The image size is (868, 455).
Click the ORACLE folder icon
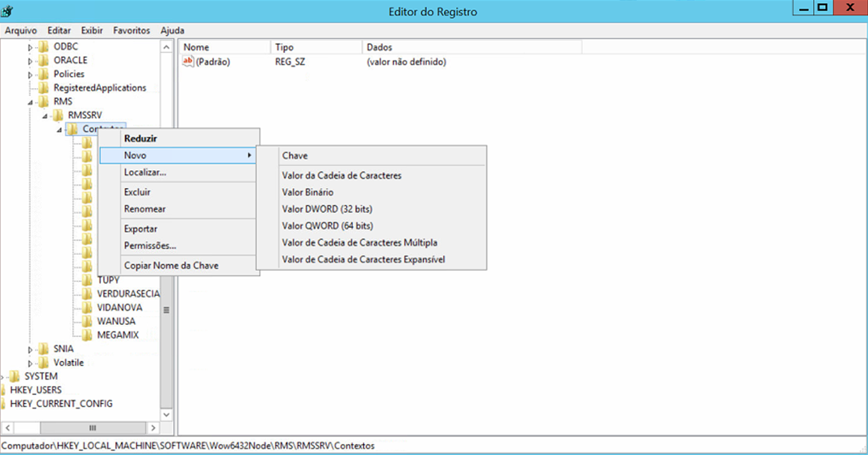[x=43, y=60]
